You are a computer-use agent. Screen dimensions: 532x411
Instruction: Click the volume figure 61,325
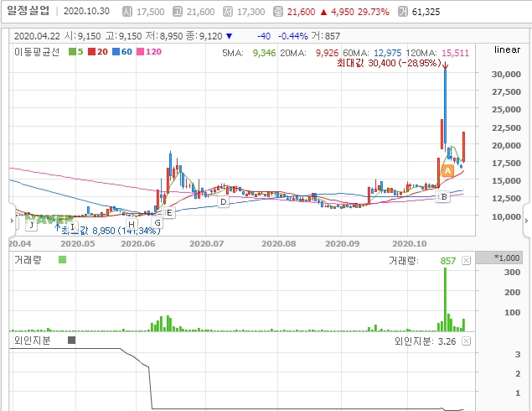426,12
